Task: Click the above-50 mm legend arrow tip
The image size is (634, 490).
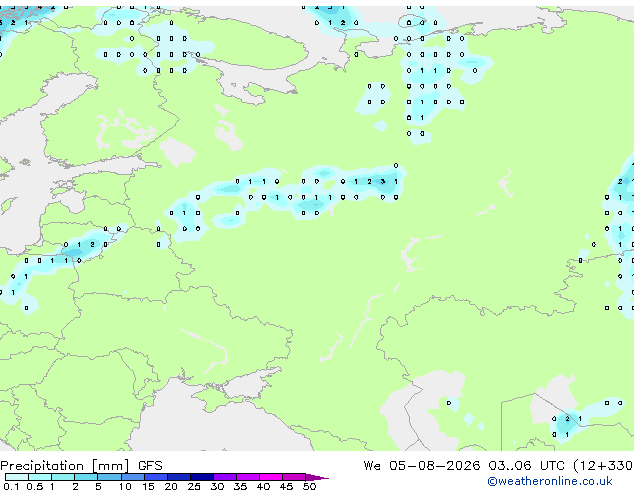Action: pyautogui.click(x=317, y=477)
